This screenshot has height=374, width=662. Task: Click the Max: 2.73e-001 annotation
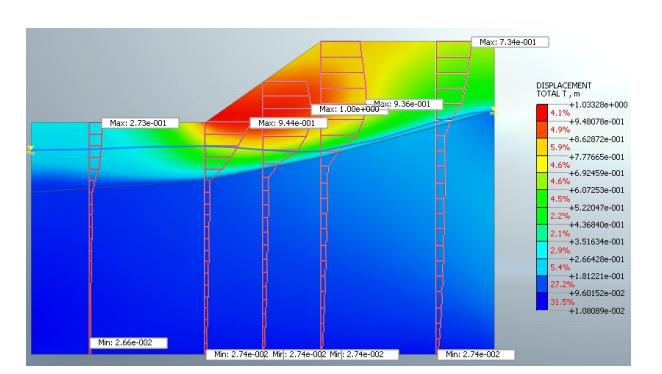click(140, 123)
